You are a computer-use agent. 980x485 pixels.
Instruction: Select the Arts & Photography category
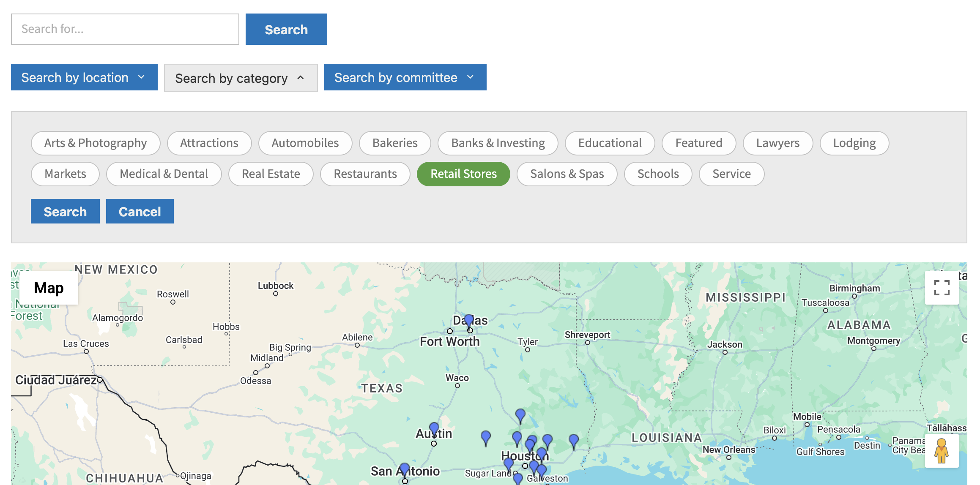coord(96,143)
